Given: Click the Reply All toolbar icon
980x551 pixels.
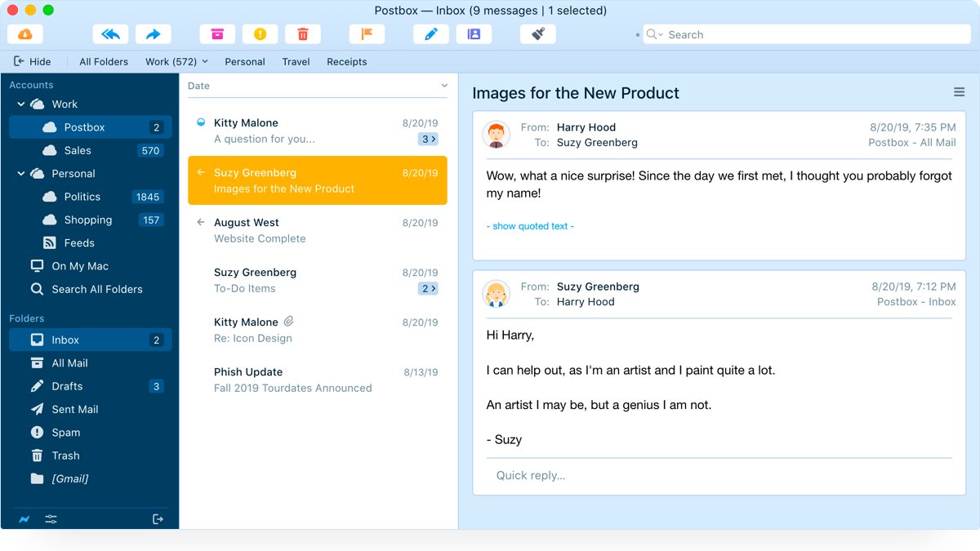Looking at the screenshot, I should [110, 34].
